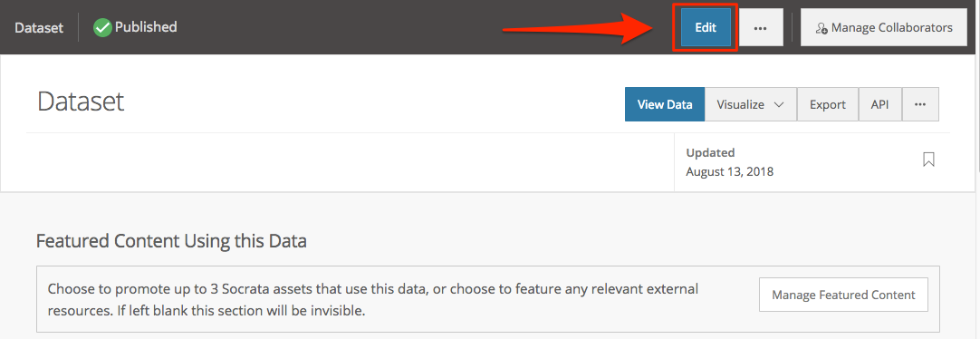
Task: Open Manage Collaborators
Action: 884,27
